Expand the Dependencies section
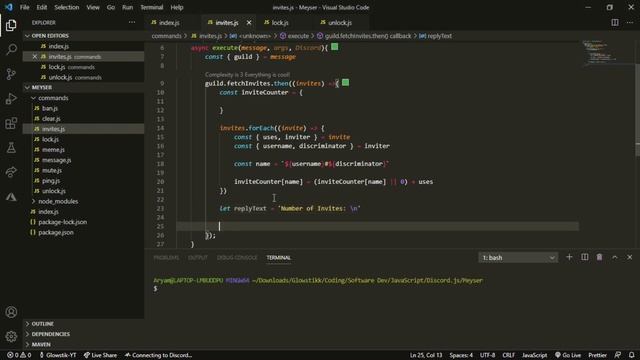This screenshot has width=640, height=360. click(x=83, y=334)
